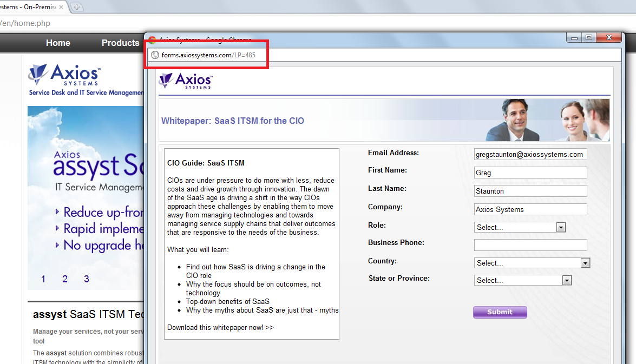Close the background browser tab
Image resolution: width=636 pixels, height=364 pixels.
pos(61,7)
